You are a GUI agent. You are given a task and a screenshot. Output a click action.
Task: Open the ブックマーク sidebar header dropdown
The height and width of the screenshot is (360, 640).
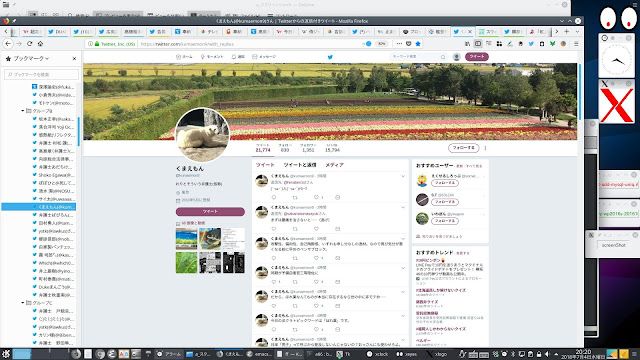coord(31,58)
